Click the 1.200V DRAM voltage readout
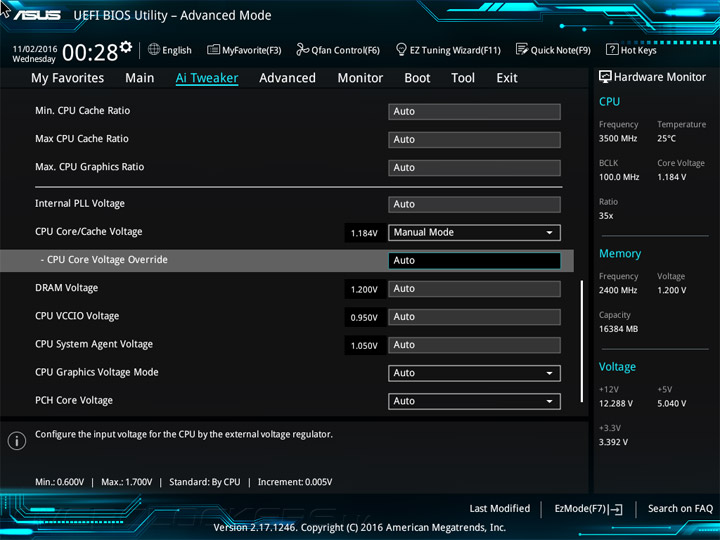This screenshot has width=720, height=540. (x=364, y=290)
